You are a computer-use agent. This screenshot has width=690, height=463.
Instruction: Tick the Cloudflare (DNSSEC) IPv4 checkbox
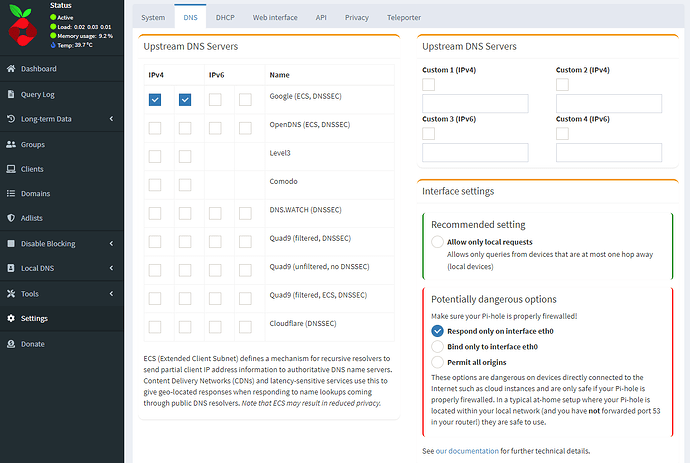155,326
